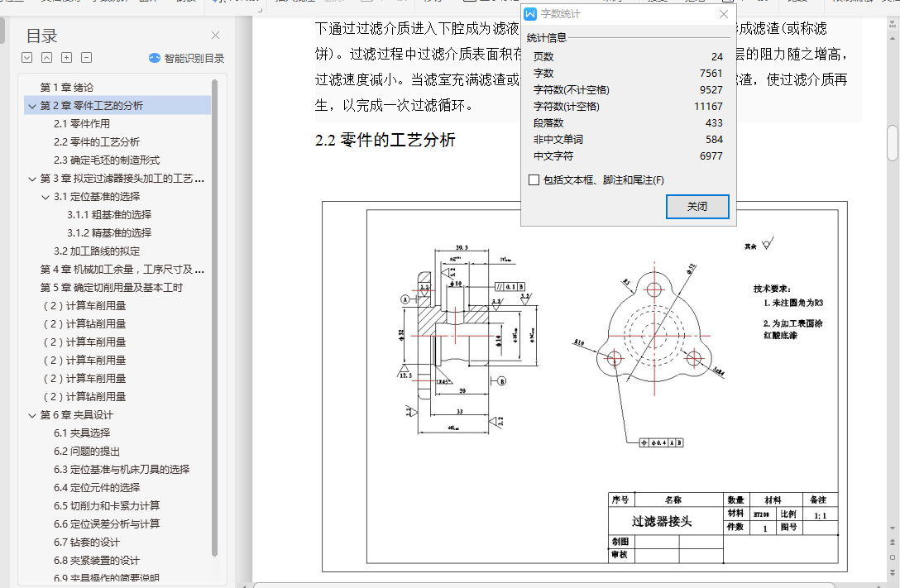Jump to 6.5 切削力和卡紧力计算
Image resolution: width=900 pixels, height=588 pixels.
[x=107, y=506]
